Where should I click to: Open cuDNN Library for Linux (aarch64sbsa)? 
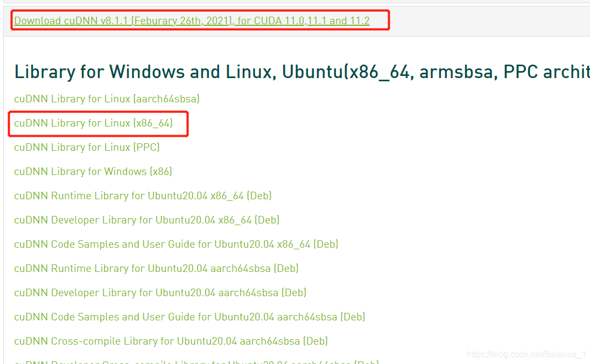(x=107, y=99)
